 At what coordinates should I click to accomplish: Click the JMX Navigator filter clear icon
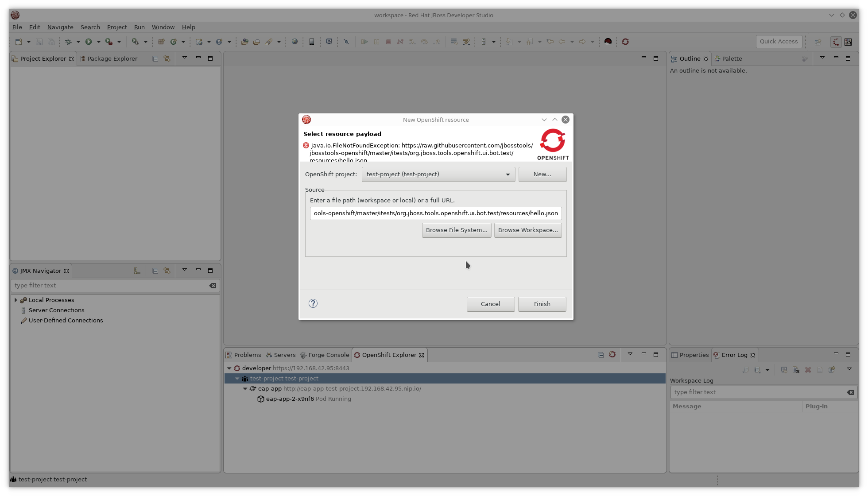click(x=213, y=286)
